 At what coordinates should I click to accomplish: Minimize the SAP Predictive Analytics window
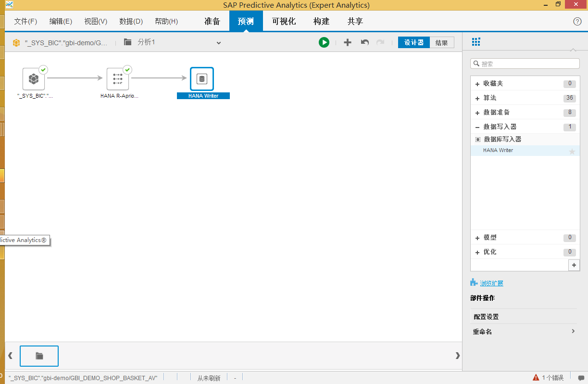coord(545,4)
